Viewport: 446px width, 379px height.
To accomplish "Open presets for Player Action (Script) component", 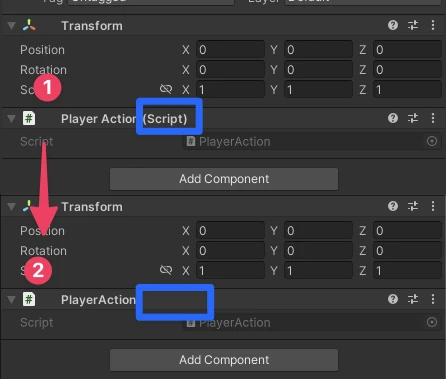I will click(413, 118).
